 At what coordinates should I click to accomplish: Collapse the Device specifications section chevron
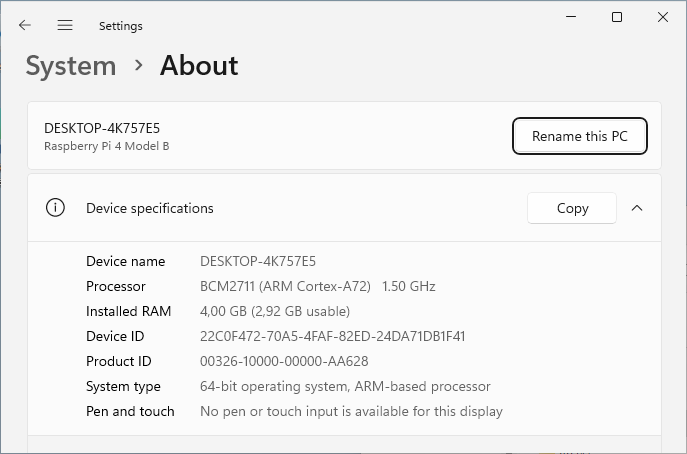[x=637, y=208]
